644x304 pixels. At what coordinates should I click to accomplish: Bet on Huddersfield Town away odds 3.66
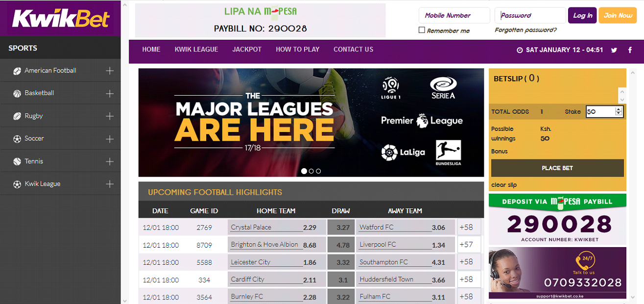(x=405, y=279)
